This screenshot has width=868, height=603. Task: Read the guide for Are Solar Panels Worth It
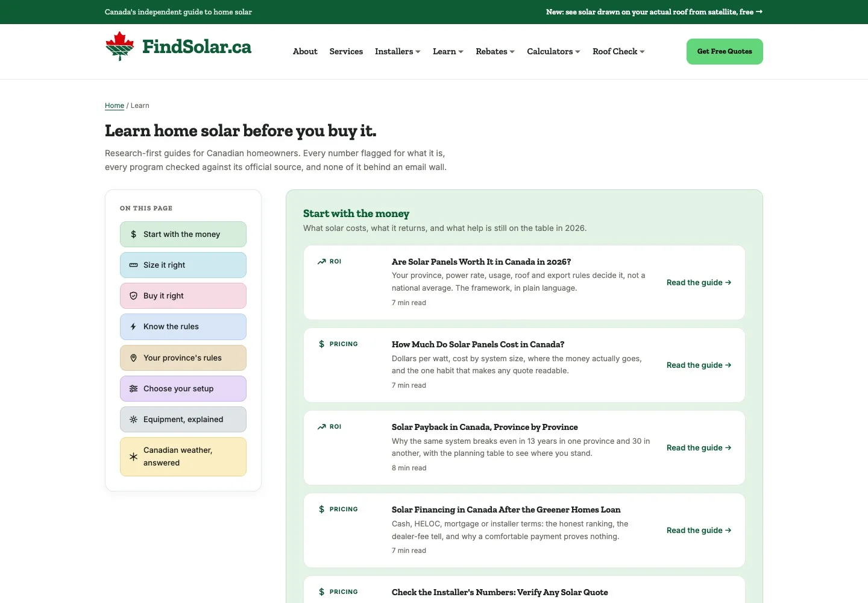click(x=699, y=283)
